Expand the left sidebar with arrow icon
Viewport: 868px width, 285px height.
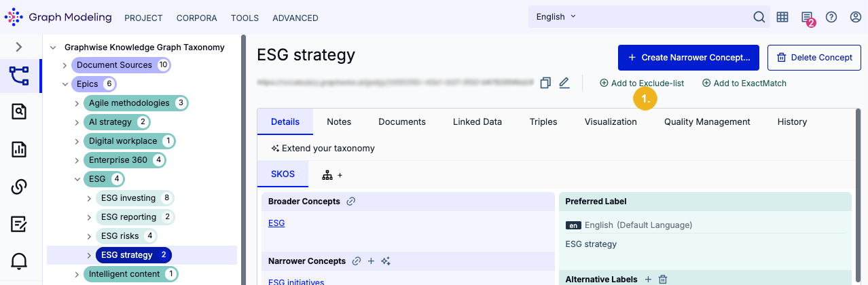tap(19, 47)
